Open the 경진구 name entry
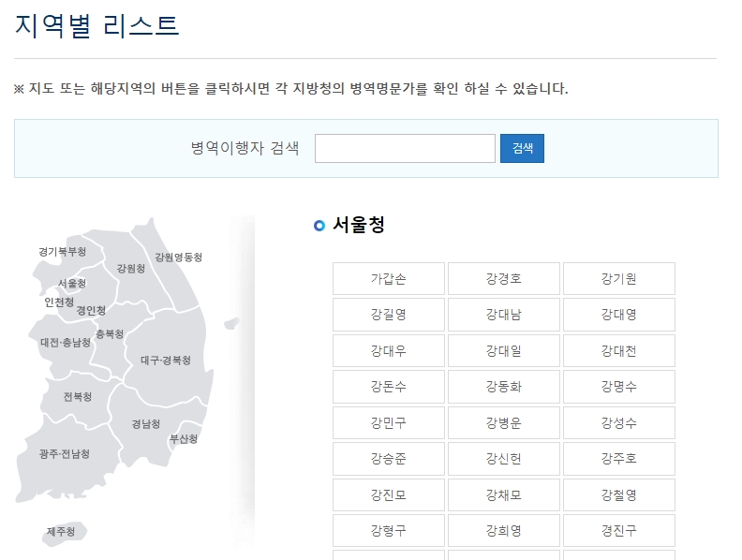The height and width of the screenshot is (560, 742). [x=619, y=531]
